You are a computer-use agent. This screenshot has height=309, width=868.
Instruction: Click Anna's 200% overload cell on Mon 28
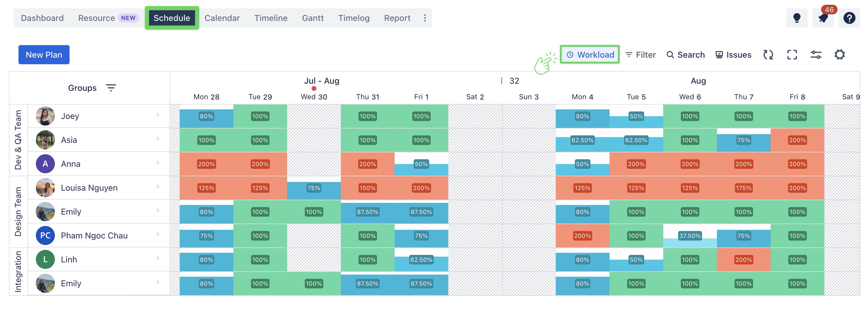(206, 164)
